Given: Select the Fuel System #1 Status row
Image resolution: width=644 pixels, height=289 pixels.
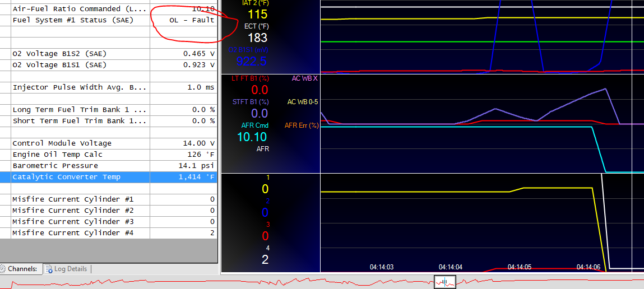Looking at the screenshot, I should click(108, 20).
